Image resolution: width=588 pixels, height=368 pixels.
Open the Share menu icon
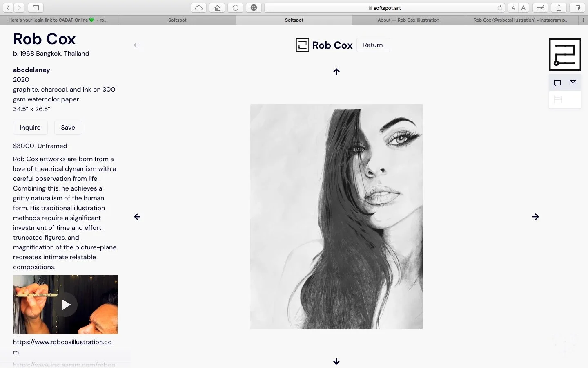(x=559, y=8)
